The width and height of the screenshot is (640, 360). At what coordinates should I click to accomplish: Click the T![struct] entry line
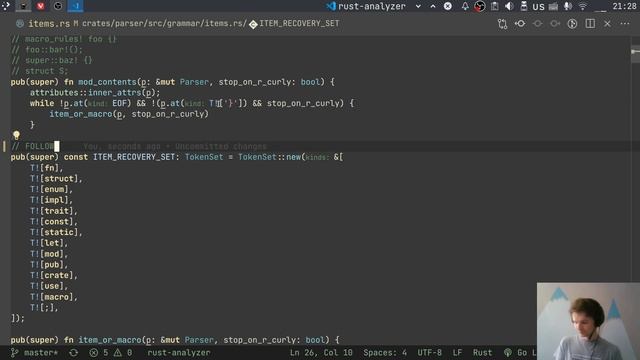[56, 179]
